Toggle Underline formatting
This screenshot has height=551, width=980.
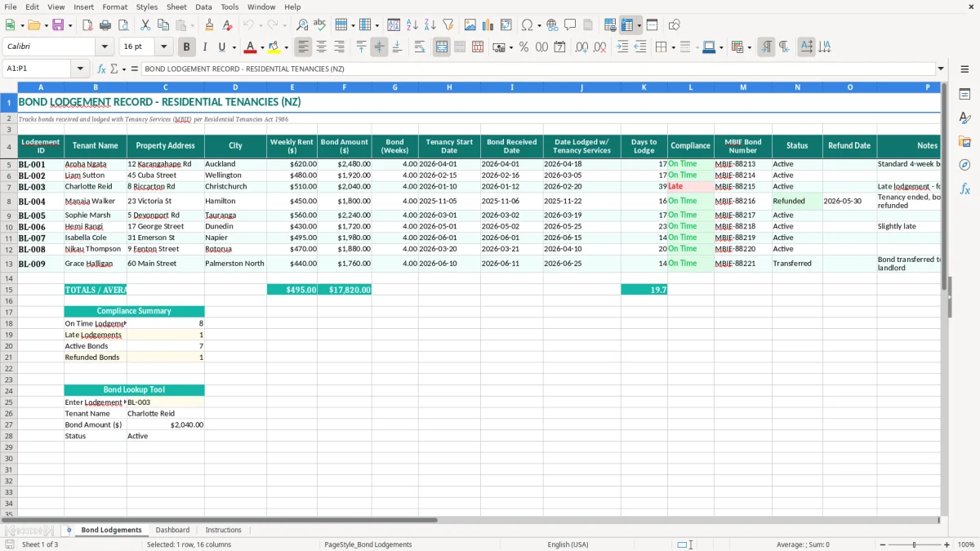click(x=223, y=47)
